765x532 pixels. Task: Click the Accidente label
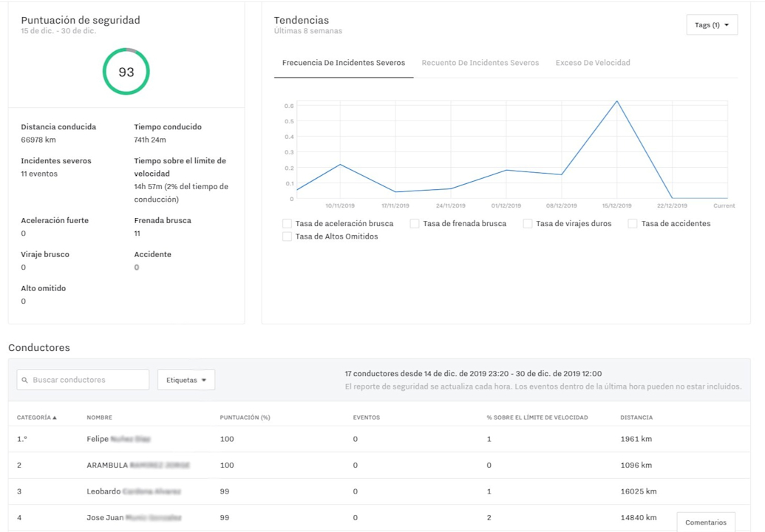(x=153, y=254)
